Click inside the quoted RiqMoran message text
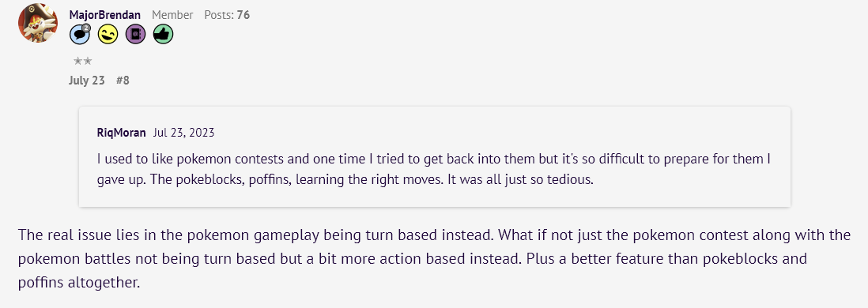868x308 pixels. tap(434, 169)
